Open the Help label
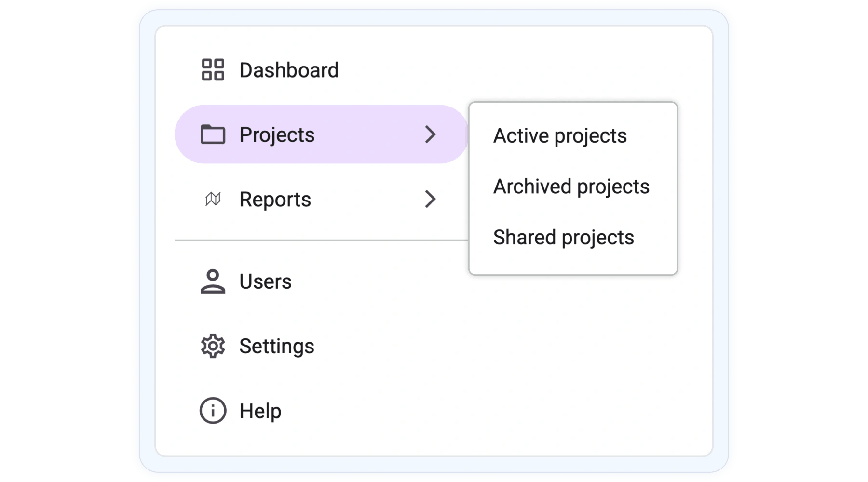The width and height of the screenshot is (868, 482). [x=260, y=411]
